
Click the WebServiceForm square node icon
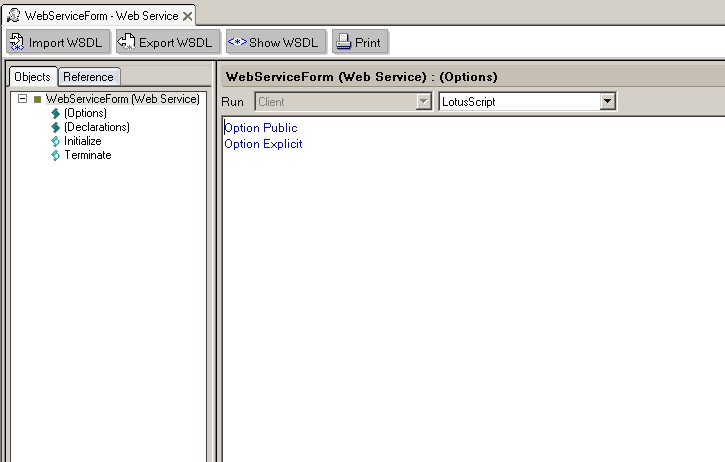37,99
